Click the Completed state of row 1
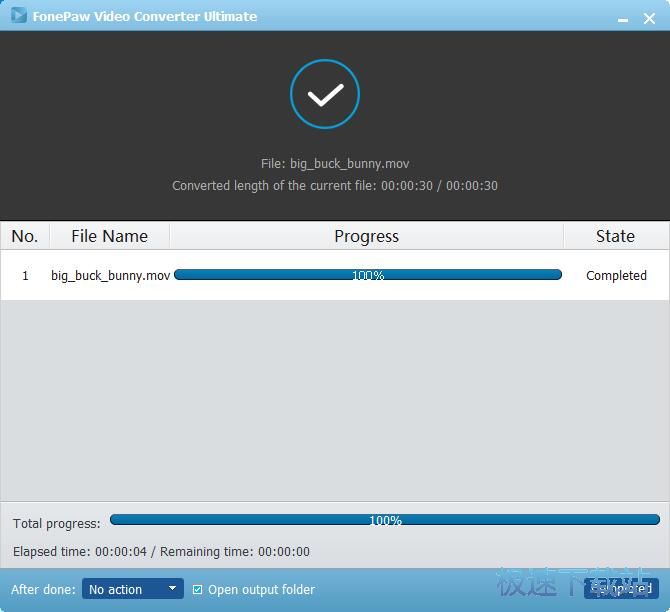 point(616,276)
